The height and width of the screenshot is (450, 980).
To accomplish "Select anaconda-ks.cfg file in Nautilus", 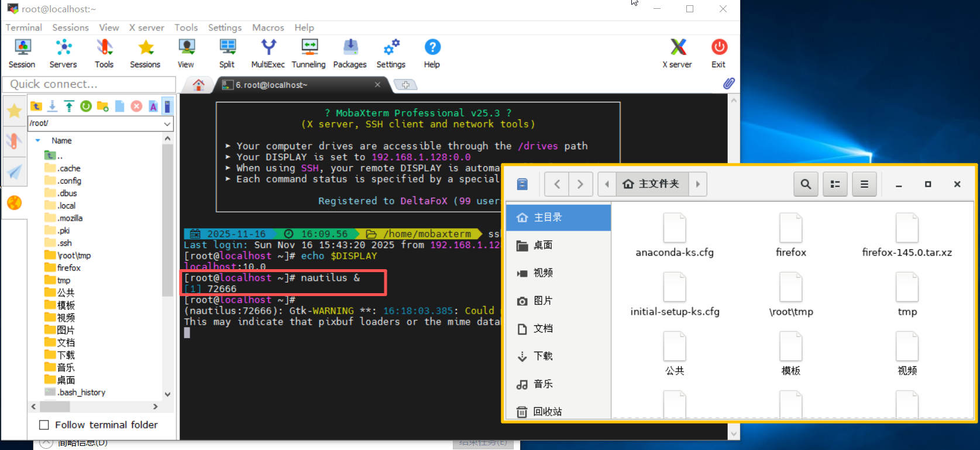I will [x=675, y=235].
